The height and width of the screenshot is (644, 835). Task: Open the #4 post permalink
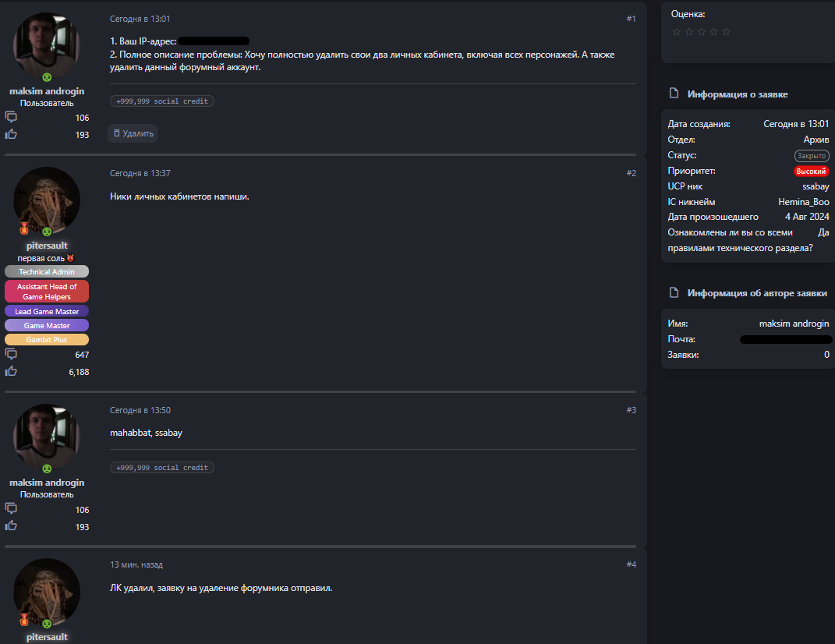[x=631, y=564]
